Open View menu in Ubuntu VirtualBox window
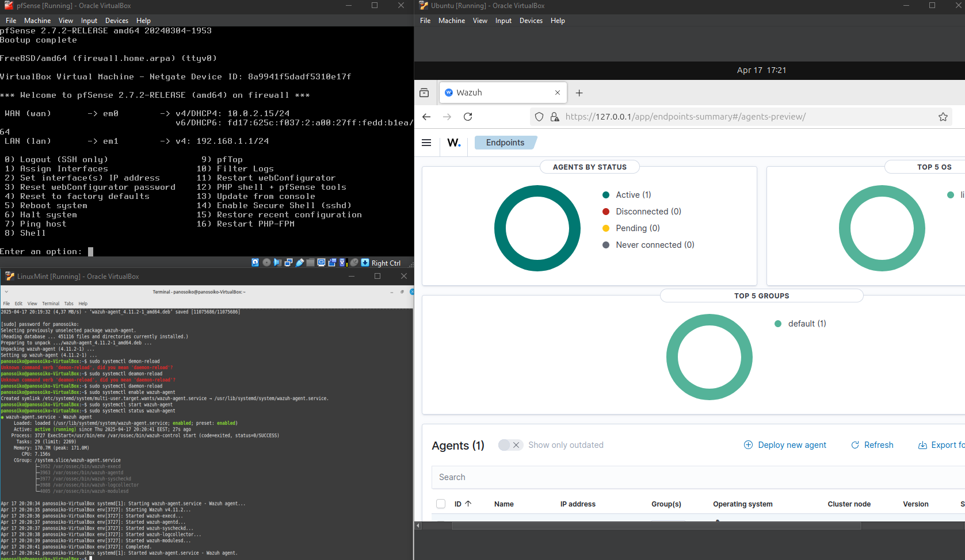Viewport: 965px width, 560px height. (x=480, y=21)
